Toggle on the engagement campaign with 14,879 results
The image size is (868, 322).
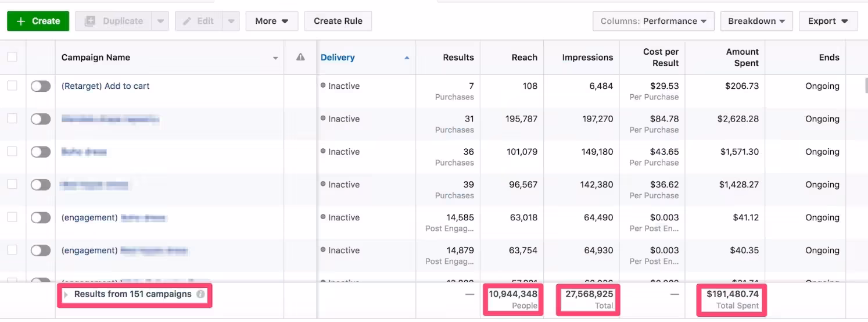point(41,251)
